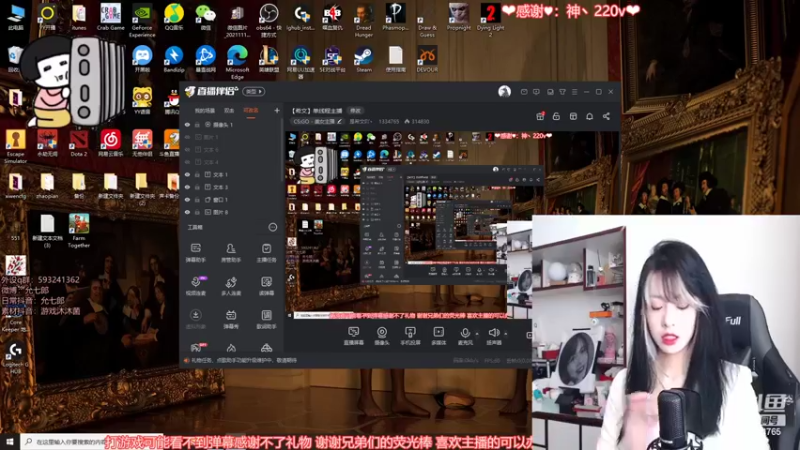Open 读弹幕 tool in toolbox
The height and width of the screenshot is (450, 800).
click(x=266, y=286)
